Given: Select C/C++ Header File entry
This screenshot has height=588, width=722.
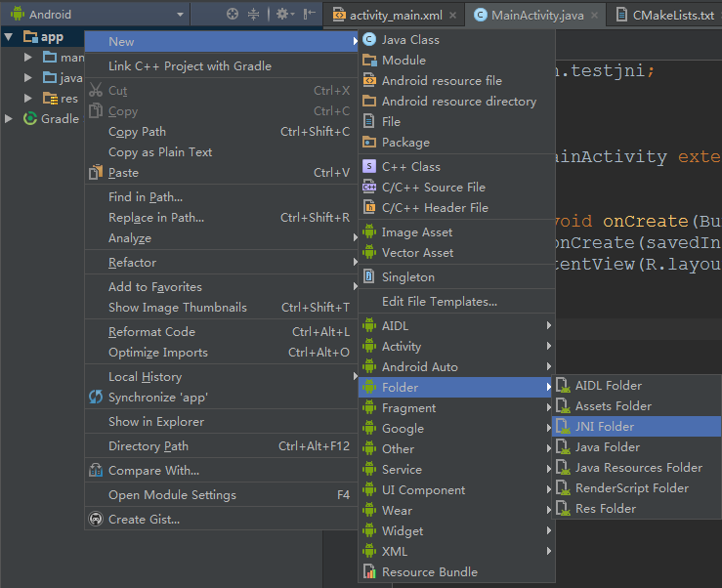Looking at the screenshot, I should pyautogui.click(x=435, y=208).
